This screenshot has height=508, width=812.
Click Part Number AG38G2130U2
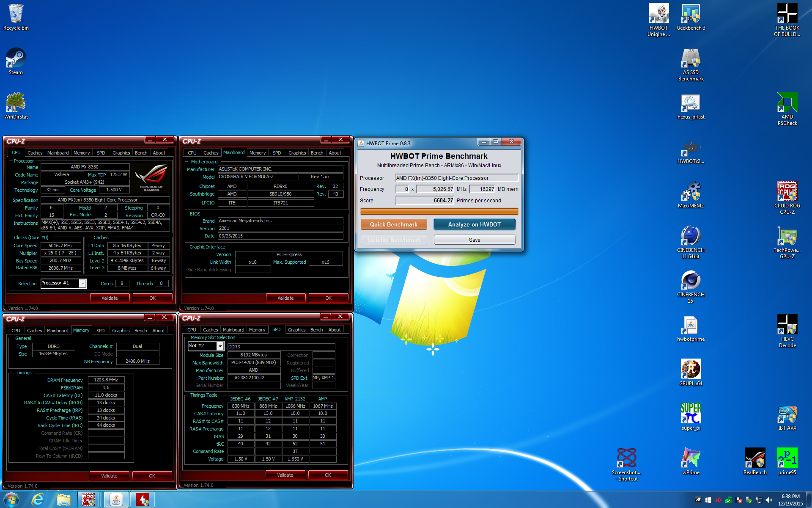pos(254,378)
